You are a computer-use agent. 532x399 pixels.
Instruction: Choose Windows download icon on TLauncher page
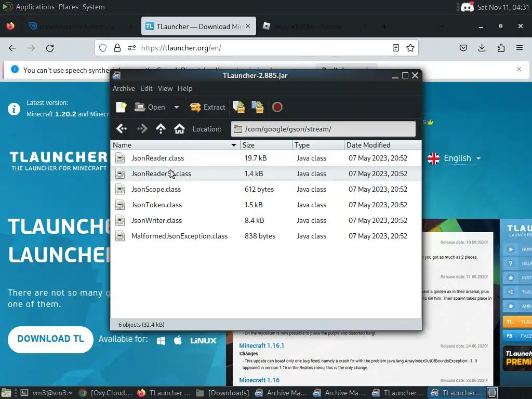161,340
